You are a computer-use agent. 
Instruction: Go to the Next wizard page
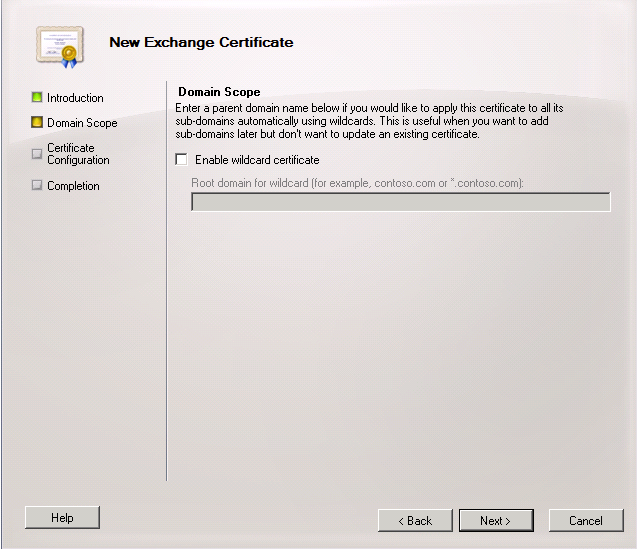click(x=496, y=521)
